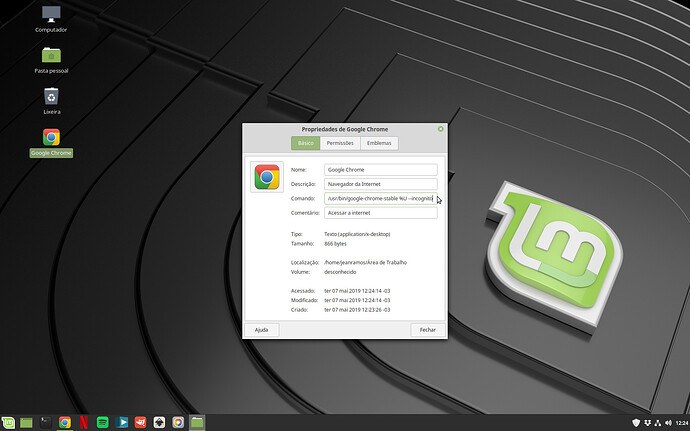690x431 pixels.
Task: Click the Nome input field
Action: 381,169
